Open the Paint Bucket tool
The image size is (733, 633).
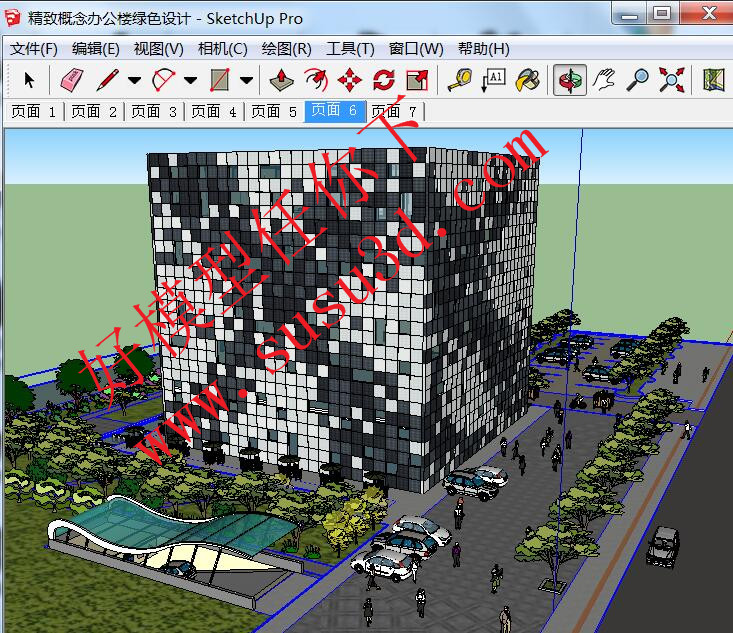click(528, 80)
